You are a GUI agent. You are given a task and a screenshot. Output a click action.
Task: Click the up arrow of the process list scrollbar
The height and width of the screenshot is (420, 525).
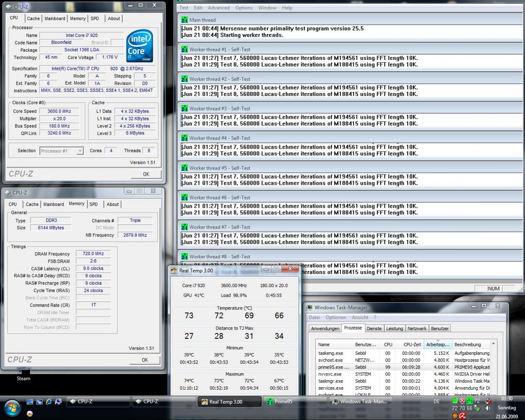point(493,344)
